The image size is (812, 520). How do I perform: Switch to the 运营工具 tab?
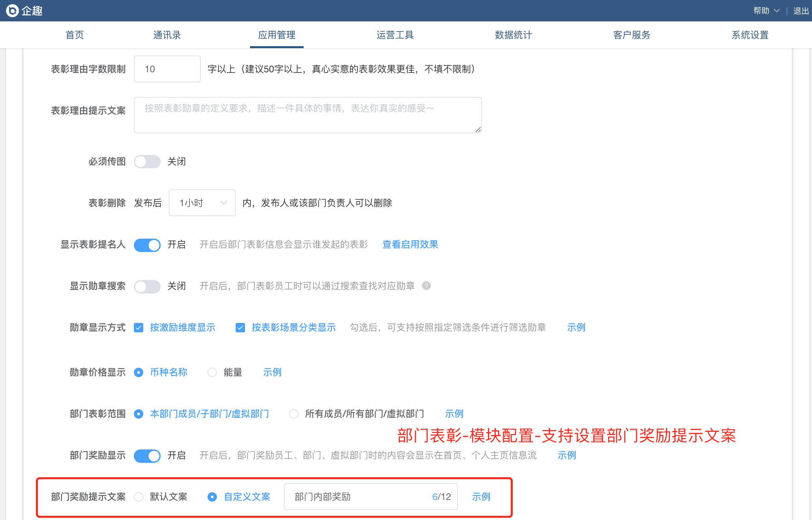(x=395, y=35)
